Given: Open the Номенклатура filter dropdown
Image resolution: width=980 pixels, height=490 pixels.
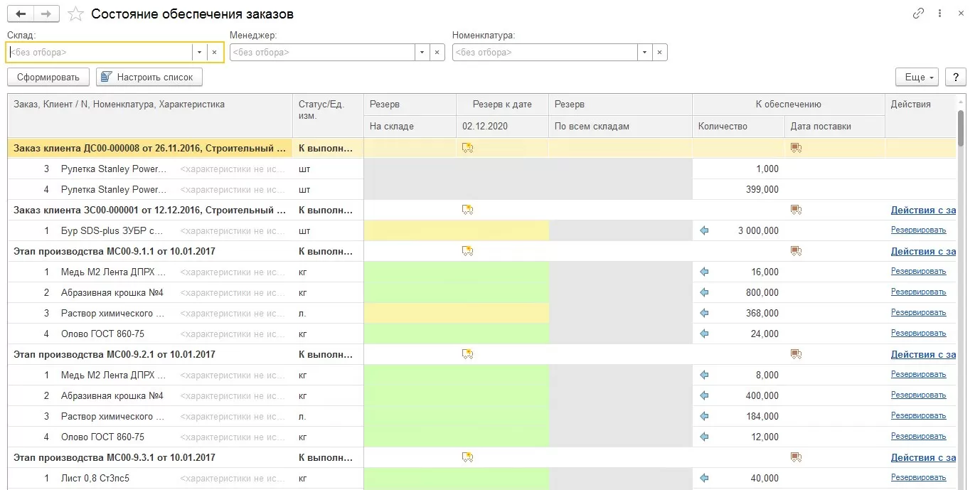Looking at the screenshot, I should pos(645,53).
